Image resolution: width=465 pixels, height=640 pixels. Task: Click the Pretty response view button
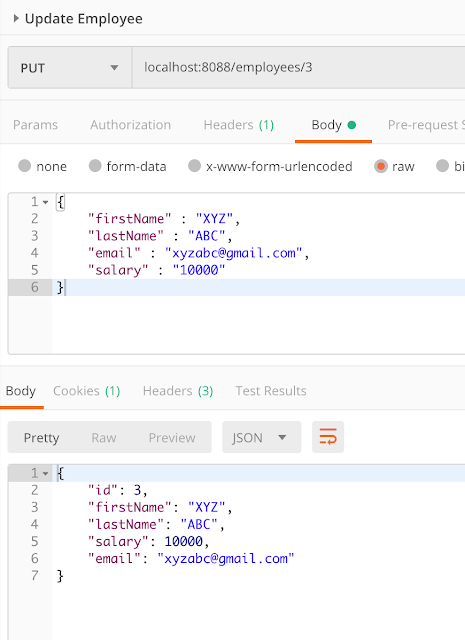pos(41,438)
